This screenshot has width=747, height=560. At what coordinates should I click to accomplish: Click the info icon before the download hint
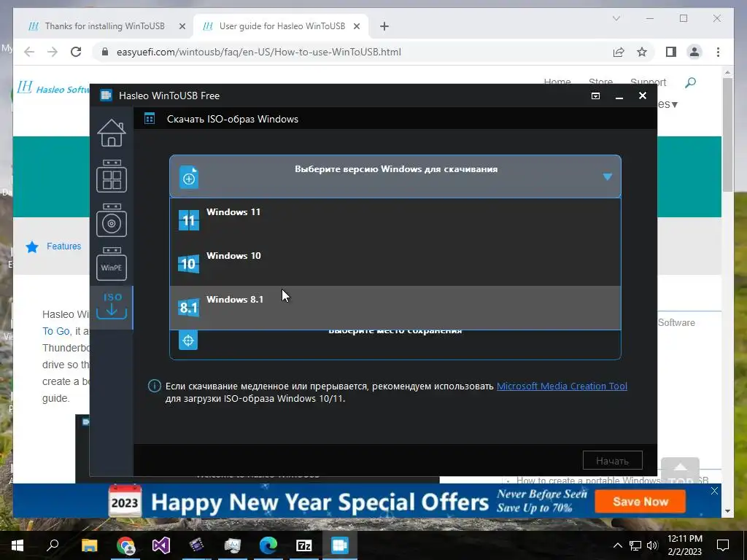pos(155,386)
